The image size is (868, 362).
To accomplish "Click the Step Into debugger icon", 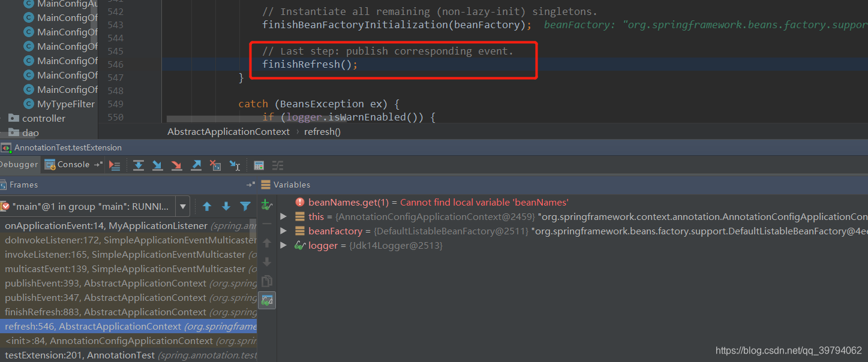I will coord(157,165).
